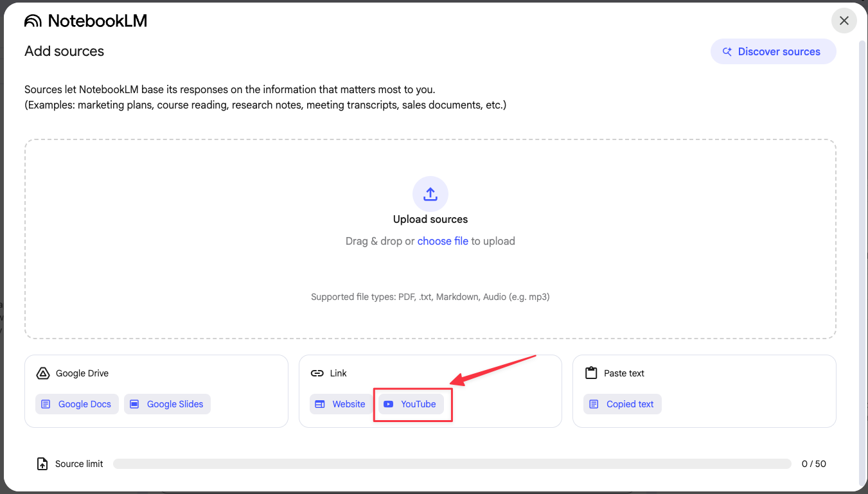This screenshot has height=494, width=868.
Task: Add Copied text as a source
Action: 623,404
